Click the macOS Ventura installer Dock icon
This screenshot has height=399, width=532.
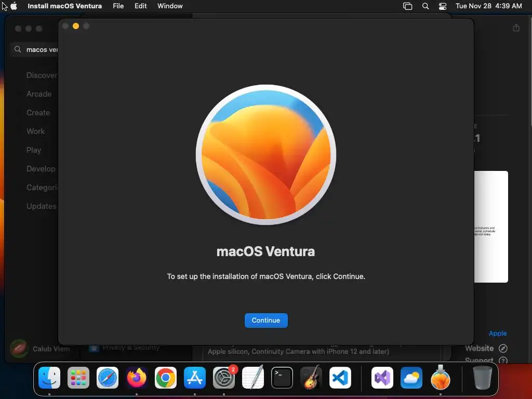point(441,378)
